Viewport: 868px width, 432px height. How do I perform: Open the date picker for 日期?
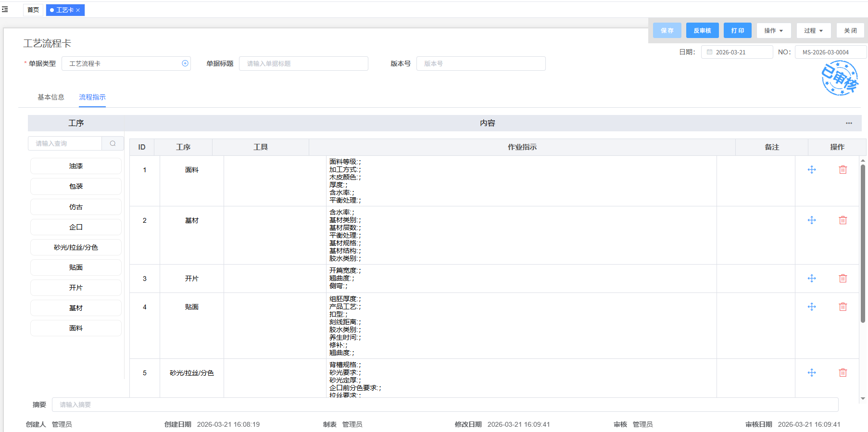coord(736,52)
